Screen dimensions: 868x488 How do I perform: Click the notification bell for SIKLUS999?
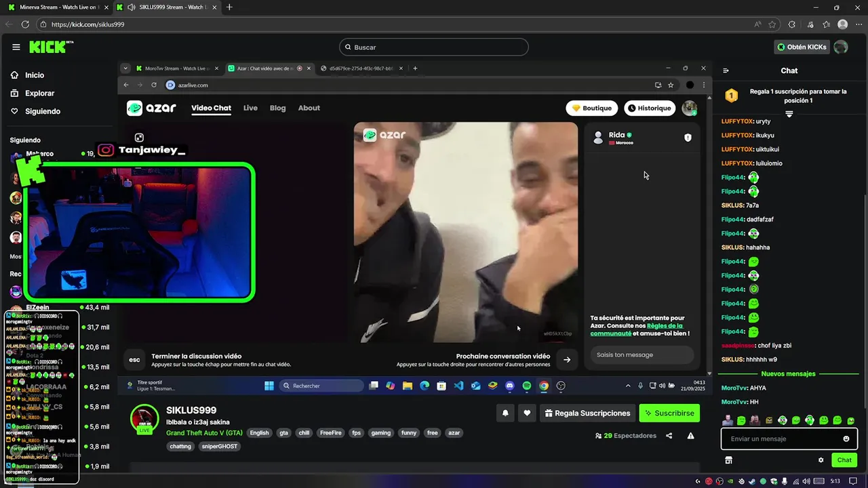[x=505, y=413]
